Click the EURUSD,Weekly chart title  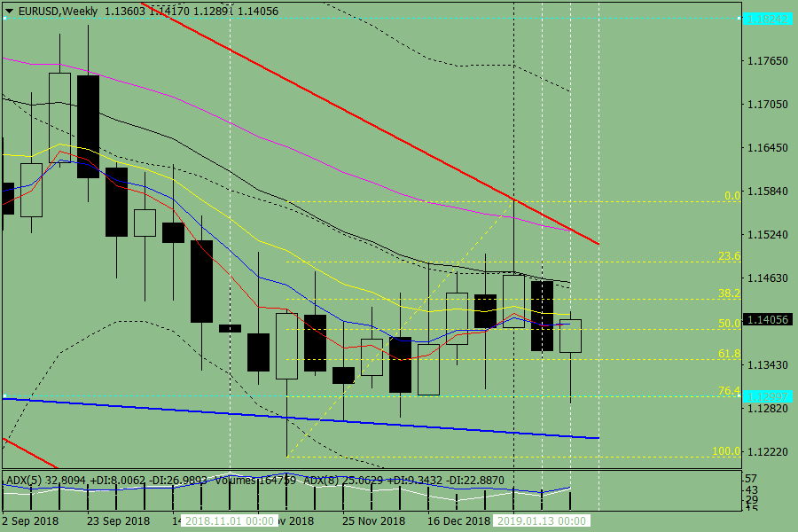[58, 12]
